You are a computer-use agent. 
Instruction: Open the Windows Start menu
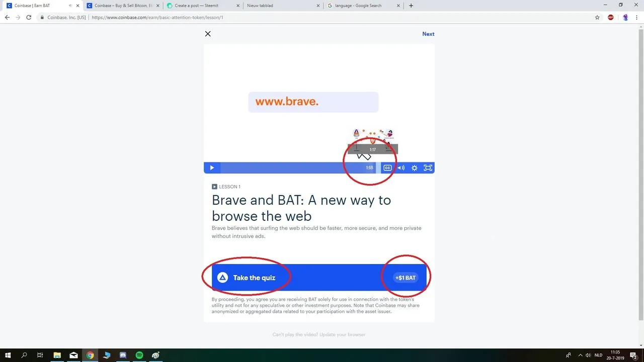click(x=8, y=355)
